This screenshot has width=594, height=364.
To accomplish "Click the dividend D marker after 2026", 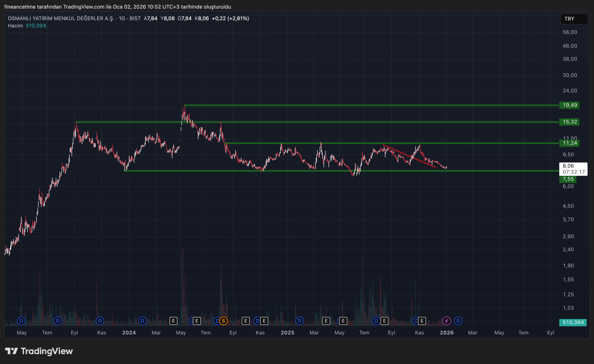I will [458, 321].
